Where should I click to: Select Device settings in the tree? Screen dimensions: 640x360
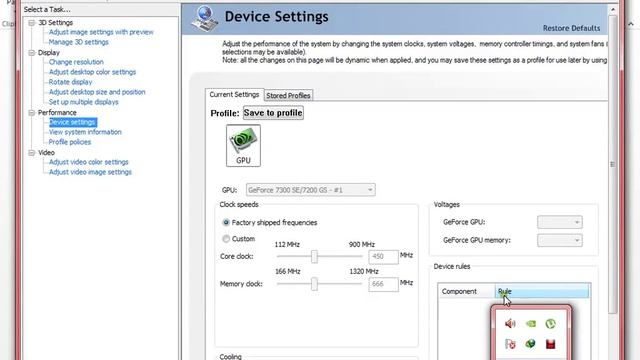click(73, 122)
